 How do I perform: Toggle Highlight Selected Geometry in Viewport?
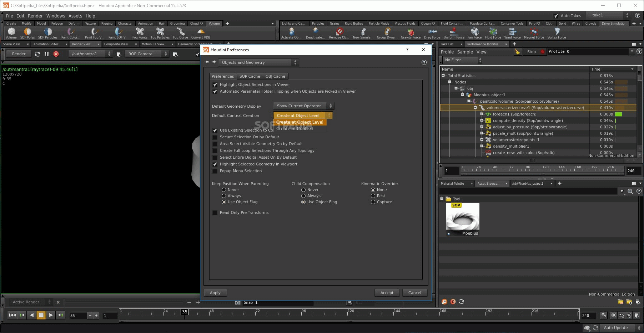[x=215, y=164]
